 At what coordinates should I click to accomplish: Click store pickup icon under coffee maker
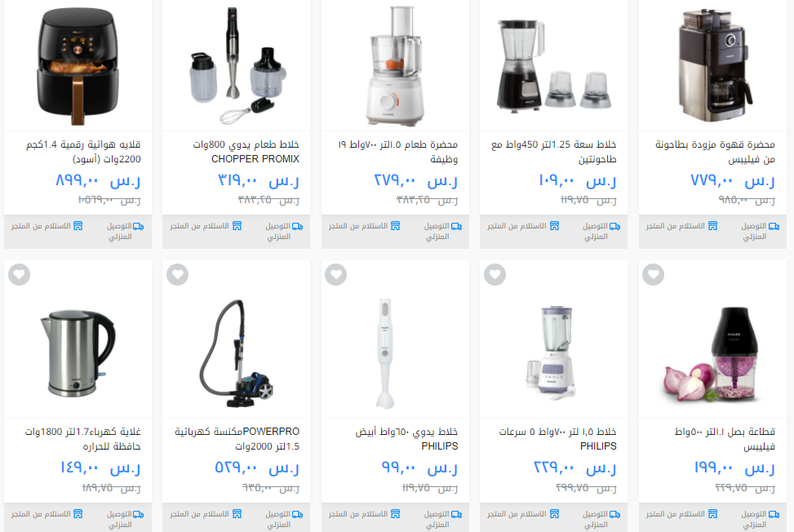pyautogui.click(x=712, y=226)
